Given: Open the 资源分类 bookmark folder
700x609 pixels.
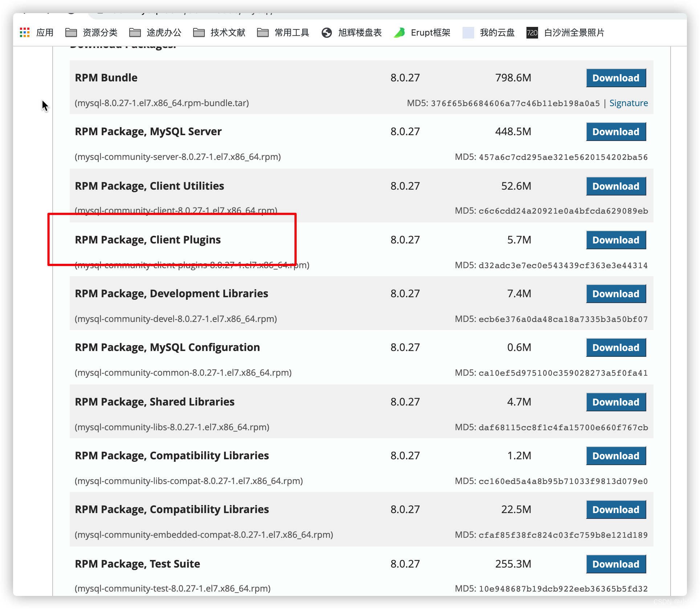Looking at the screenshot, I should click(x=91, y=33).
